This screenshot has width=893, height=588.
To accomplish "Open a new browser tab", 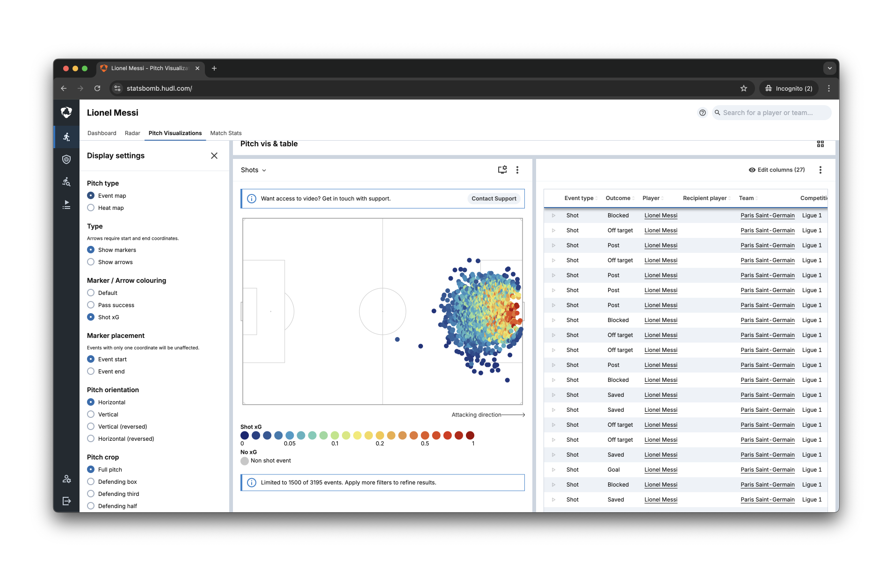I will [x=214, y=68].
